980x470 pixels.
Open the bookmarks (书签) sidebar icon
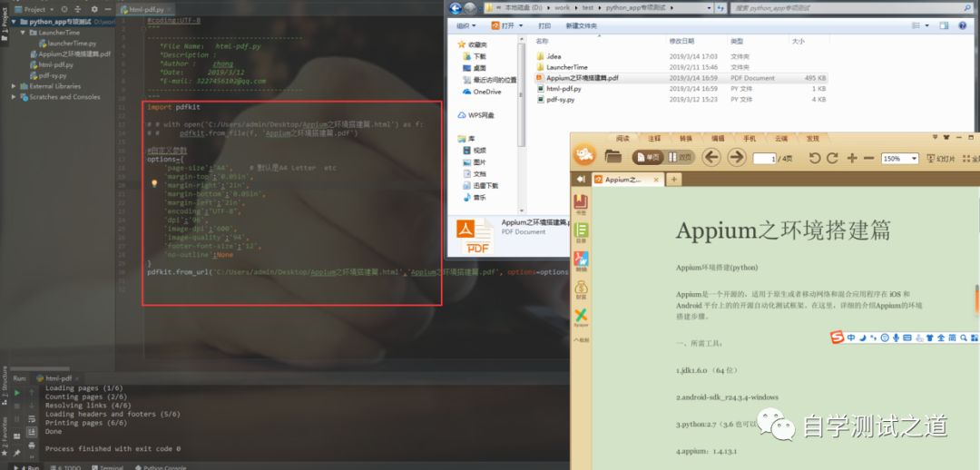pos(582,205)
